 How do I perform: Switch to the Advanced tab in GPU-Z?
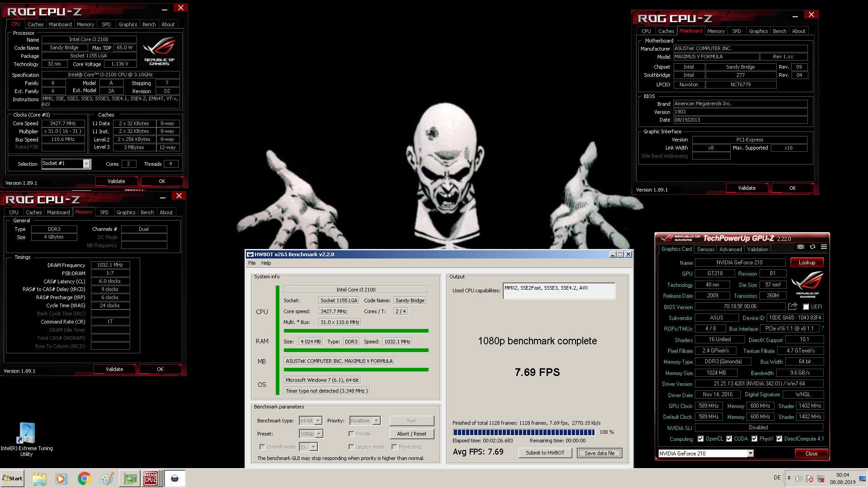[x=731, y=249]
